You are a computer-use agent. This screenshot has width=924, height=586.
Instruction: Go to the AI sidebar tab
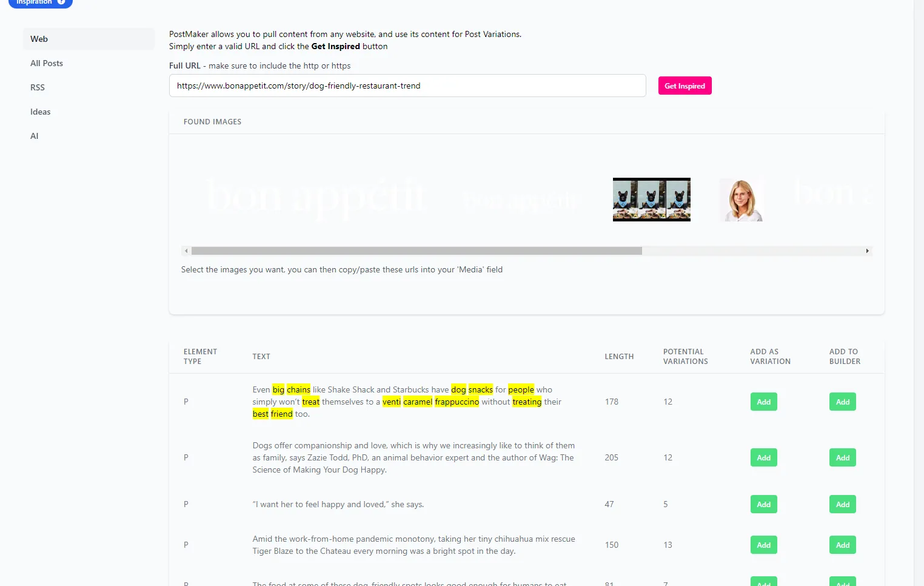[89, 136]
